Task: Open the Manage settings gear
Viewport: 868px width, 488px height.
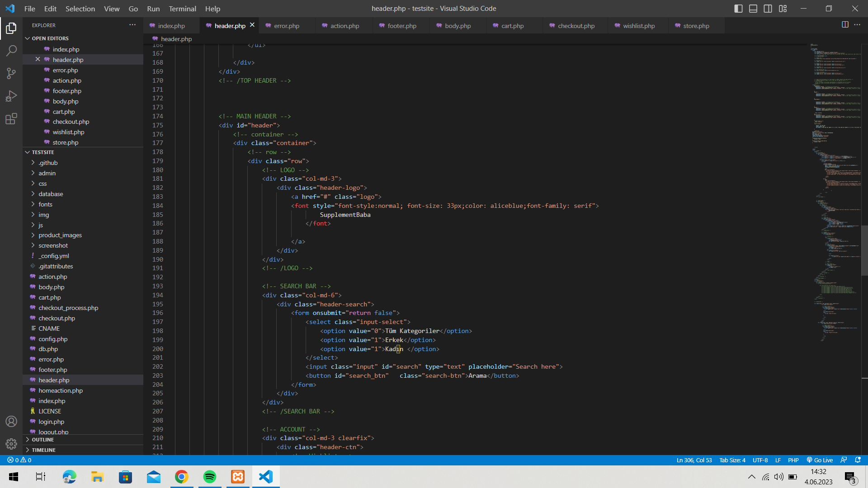Action: tap(11, 444)
